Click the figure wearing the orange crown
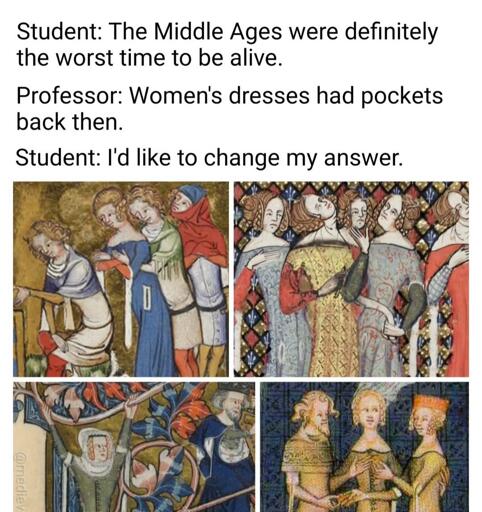 click(430, 453)
